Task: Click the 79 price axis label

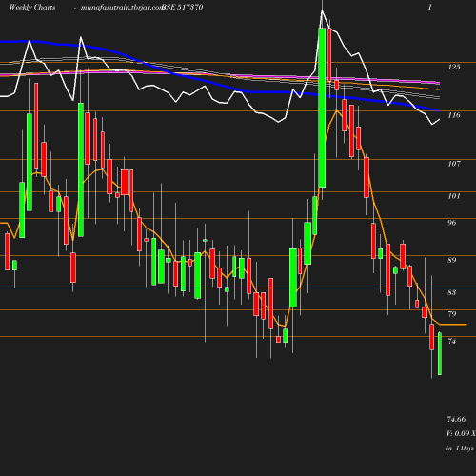Action: pyautogui.click(x=452, y=314)
